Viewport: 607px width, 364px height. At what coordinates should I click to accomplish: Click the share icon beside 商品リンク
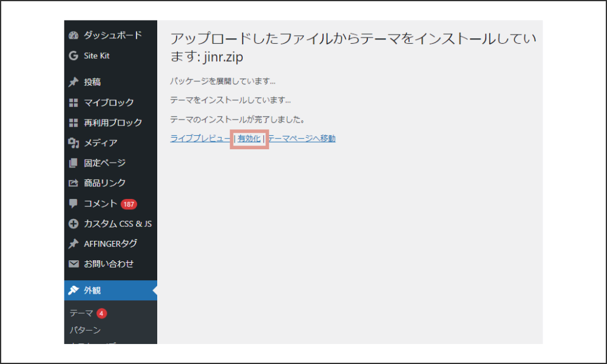73,183
